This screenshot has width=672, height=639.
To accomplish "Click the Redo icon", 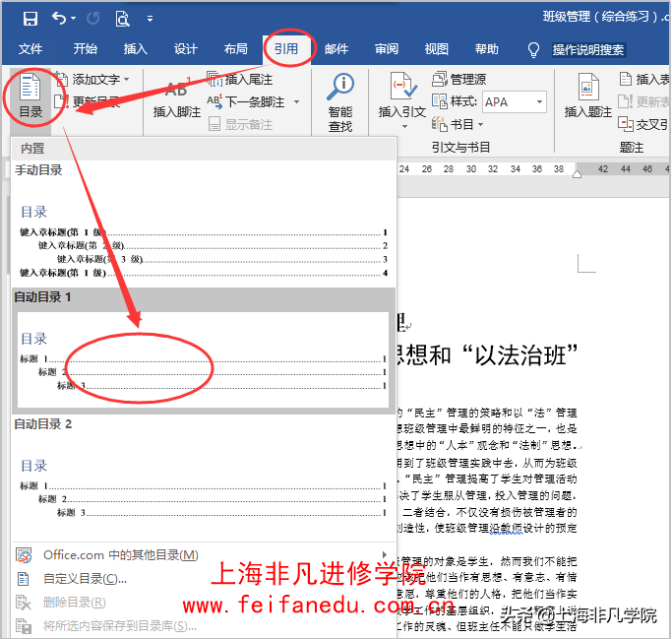I will tap(93, 19).
